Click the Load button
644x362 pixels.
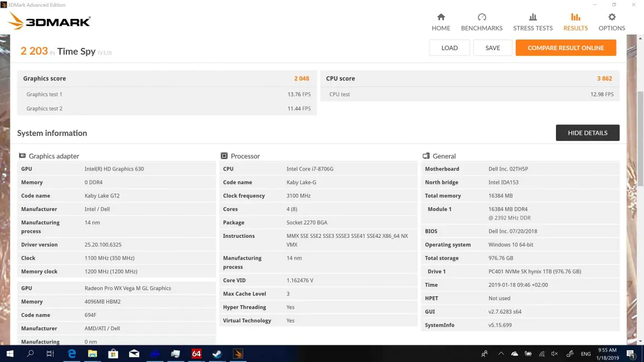click(x=450, y=47)
